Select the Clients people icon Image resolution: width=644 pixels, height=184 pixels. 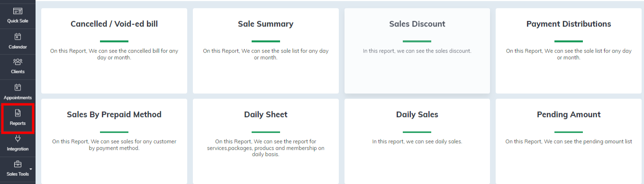(18, 62)
